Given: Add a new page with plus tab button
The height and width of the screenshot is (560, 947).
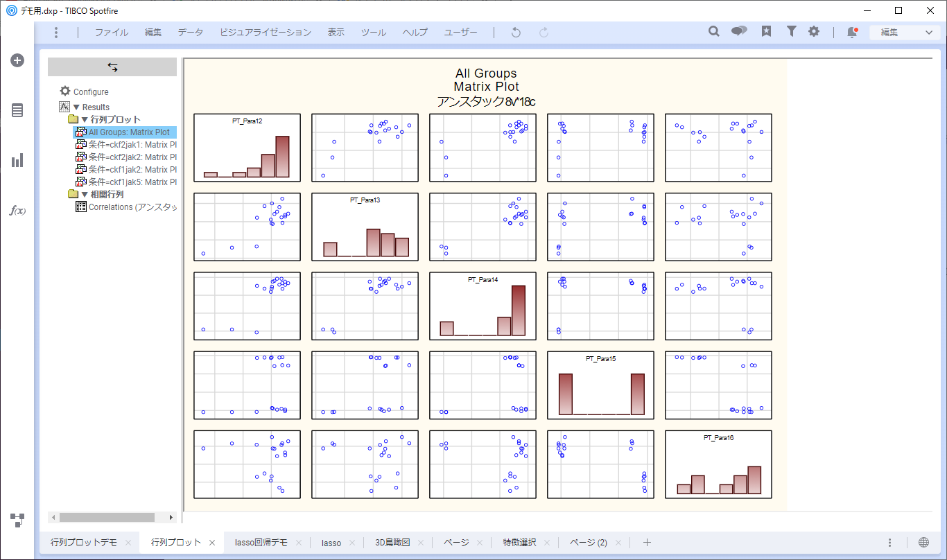Looking at the screenshot, I should point(647,543).
